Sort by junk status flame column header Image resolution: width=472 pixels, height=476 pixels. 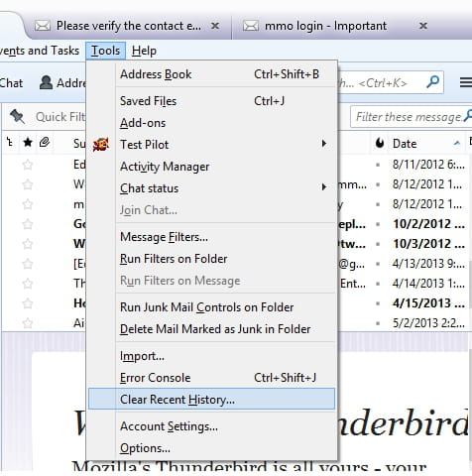pyautogui.click(x=380, y=143)
